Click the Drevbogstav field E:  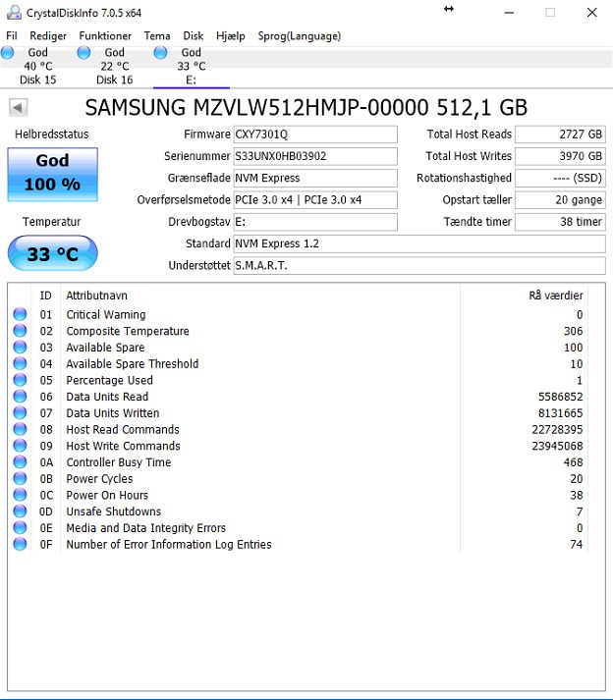pyautogui.click(x=315, y=222)
